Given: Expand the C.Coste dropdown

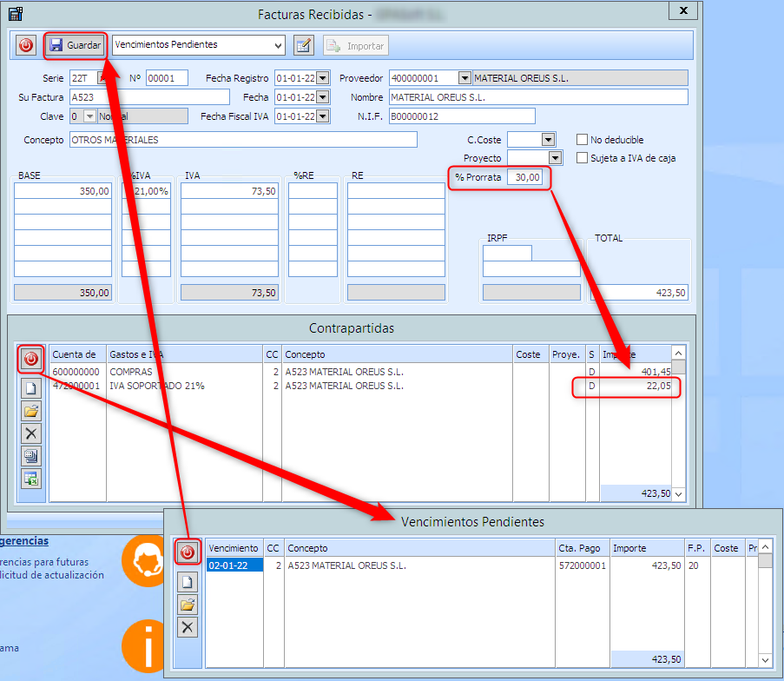Looking at the screenshot, I should [548, 140].
